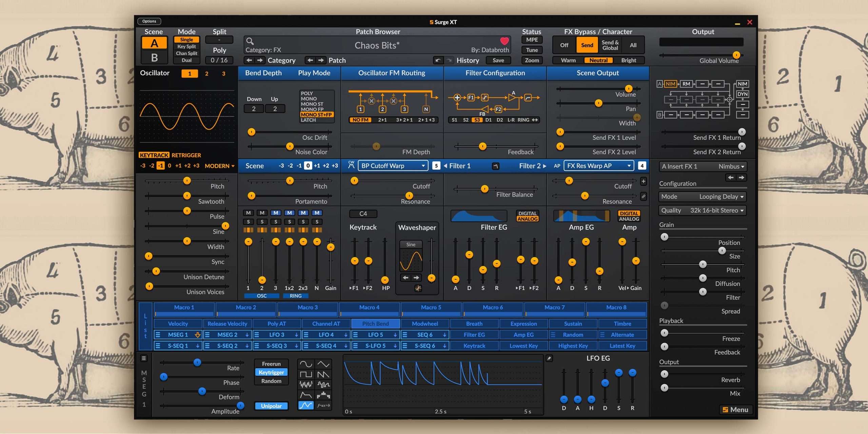The height and width of the screenshot is (434, 868).
Task: Toggle the KEYTRACK oscillator option
Action: tap(154, 155)
